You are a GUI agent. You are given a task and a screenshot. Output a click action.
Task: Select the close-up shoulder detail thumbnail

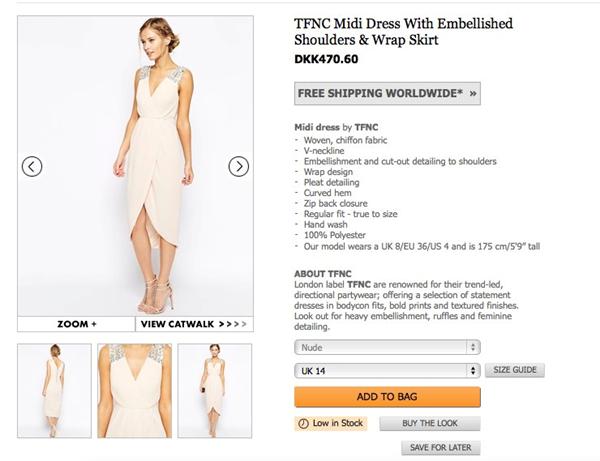(x=134, y=390)
